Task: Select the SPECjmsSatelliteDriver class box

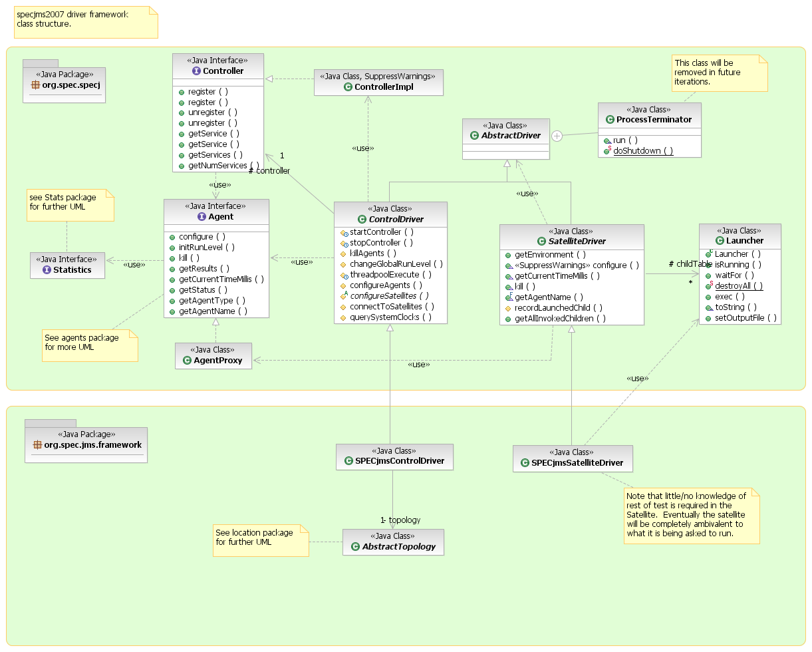Action: coord(572,458)
